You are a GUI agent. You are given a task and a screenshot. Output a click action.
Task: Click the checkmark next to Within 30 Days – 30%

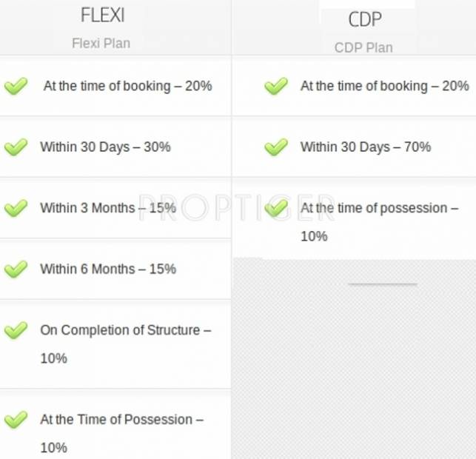(x=16, y=147)
